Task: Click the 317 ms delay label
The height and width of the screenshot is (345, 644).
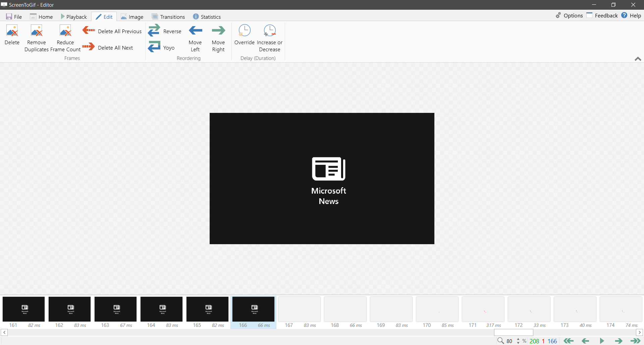Action: tap(493, 325)
